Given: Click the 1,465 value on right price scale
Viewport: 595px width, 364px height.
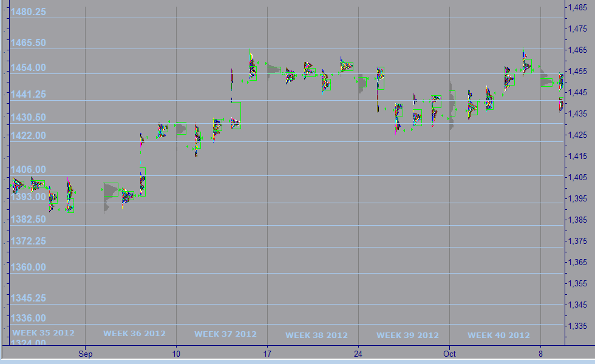Looking at the screenshot, I should tap(577, 50).
